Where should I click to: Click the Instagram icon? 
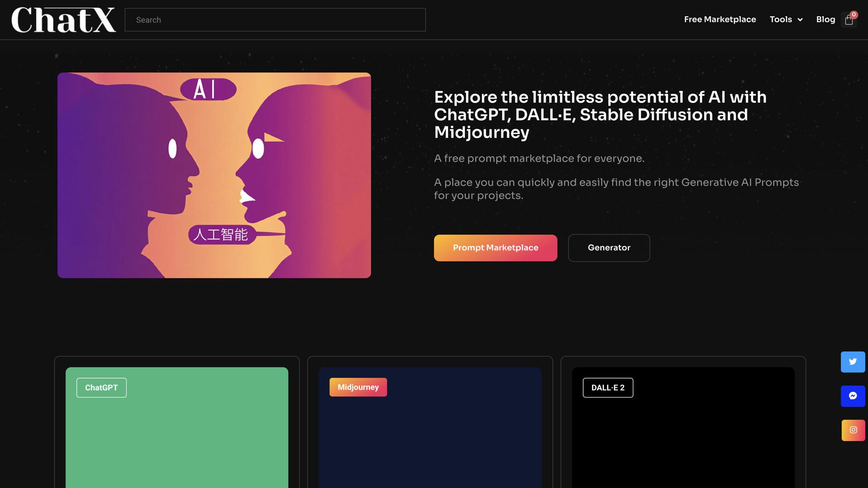pyautogui.click(x=853, y=430)
